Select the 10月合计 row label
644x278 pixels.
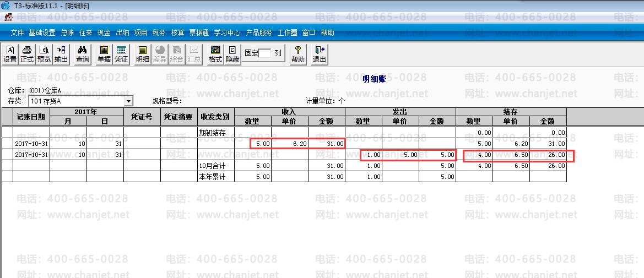coord(215,166)
